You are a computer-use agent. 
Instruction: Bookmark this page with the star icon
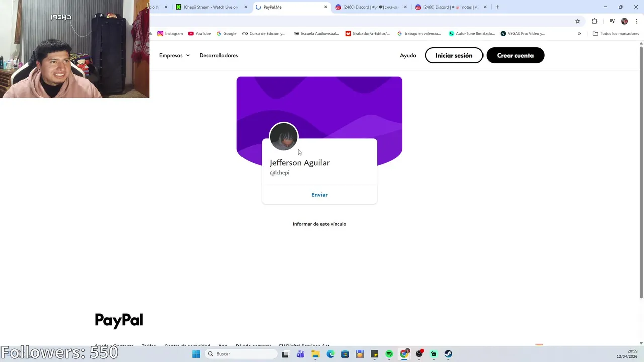tap(578, 21)
